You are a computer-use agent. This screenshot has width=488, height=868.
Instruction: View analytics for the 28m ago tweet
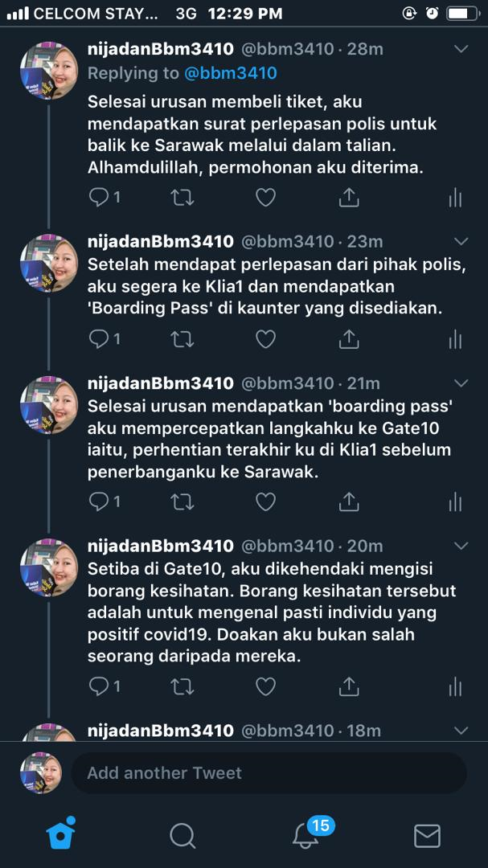pos(455,198)
